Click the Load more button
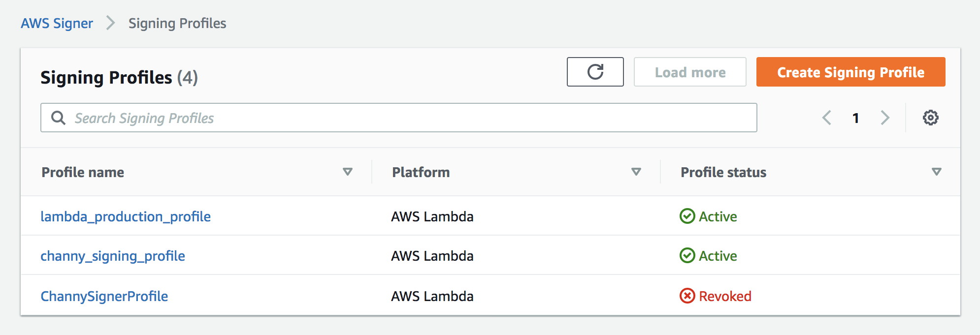 tap(689, 72)
